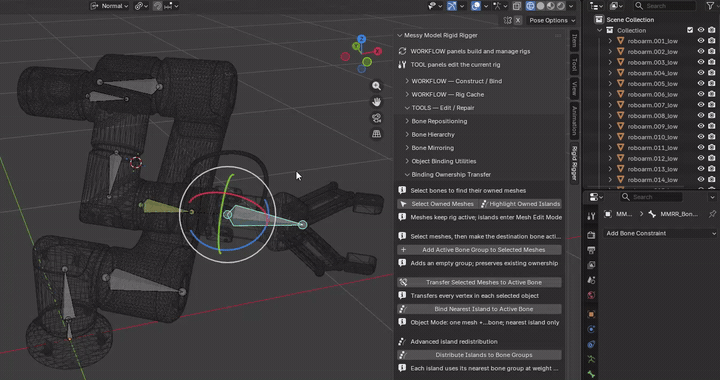Viewport: 720px width, 380px height.
Task: Expand roboarm.002_low tree item arrow
Action: (610, 51)
